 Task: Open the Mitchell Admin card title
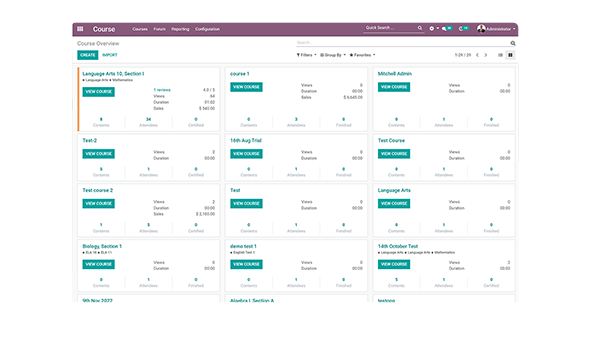(x=395, y=74)
